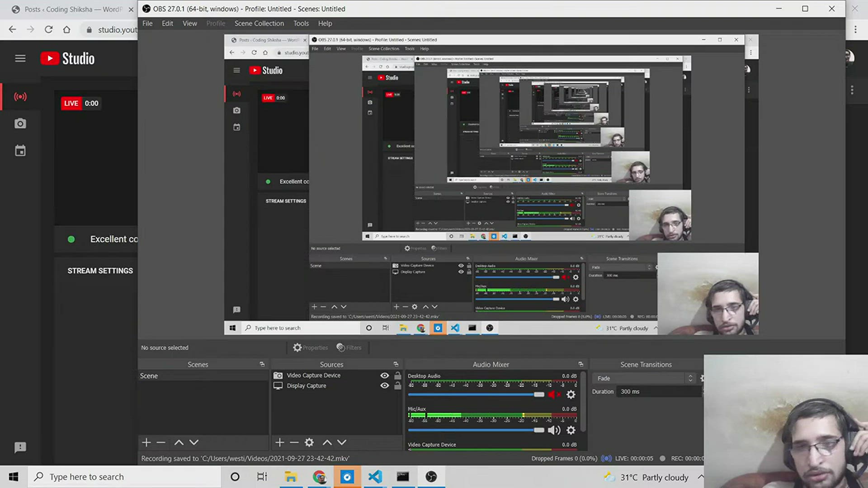Open the Scene Collection menu

tap(259, 23)
